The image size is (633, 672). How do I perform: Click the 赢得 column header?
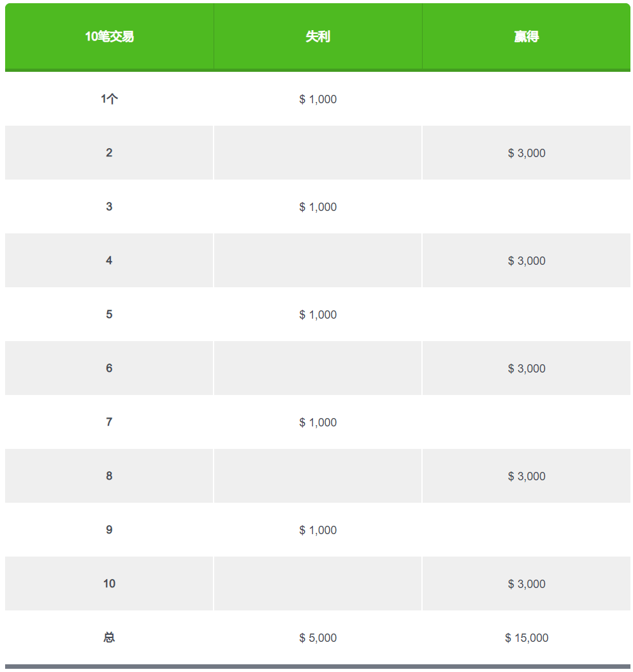527,37
